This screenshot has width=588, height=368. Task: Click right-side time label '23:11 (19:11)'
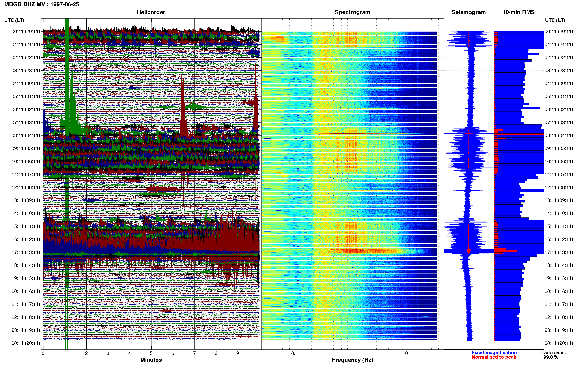click(559, 330)
